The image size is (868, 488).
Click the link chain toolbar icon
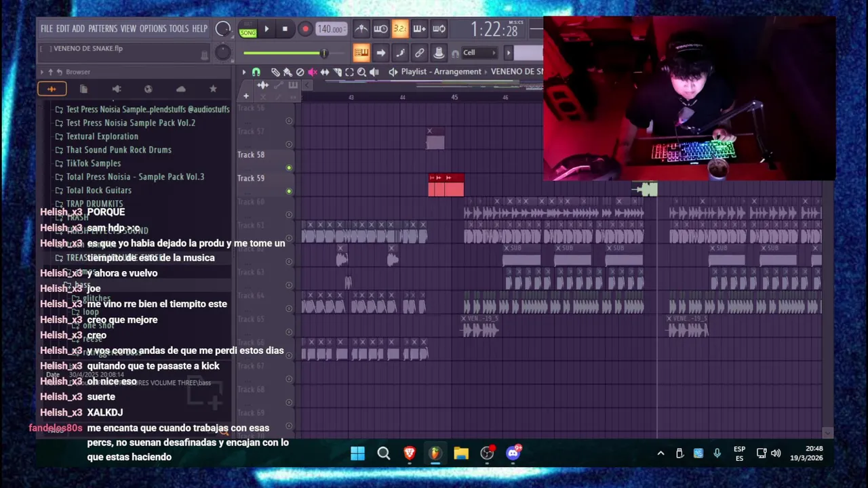(420, 53)
